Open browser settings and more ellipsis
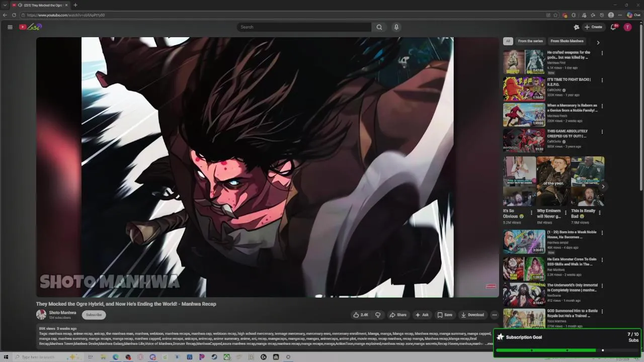The width and height of the screenshot is (644, 362). [620, 15]
